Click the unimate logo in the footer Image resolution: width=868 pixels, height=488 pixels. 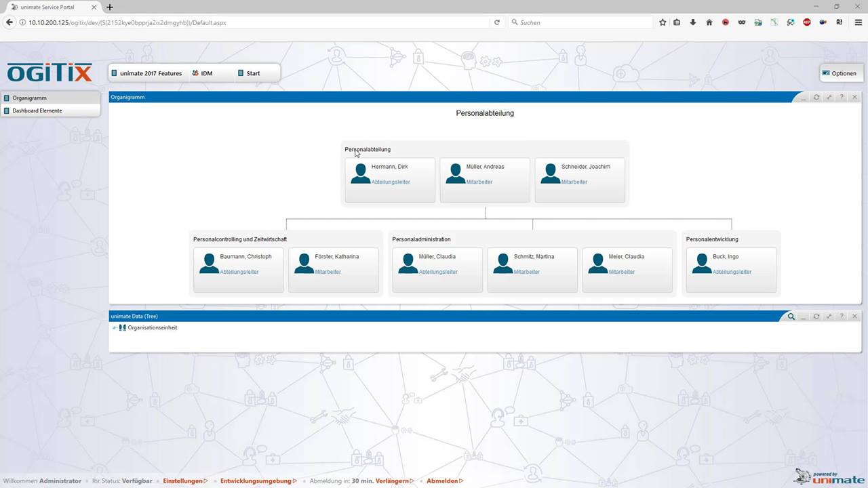(x=829, y=477)
